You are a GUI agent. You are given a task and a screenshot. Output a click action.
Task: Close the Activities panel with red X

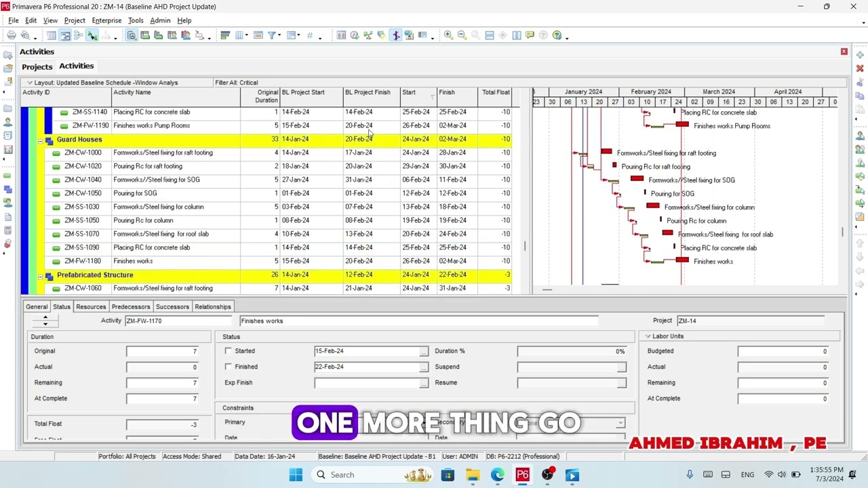click(x=844, y=52)
